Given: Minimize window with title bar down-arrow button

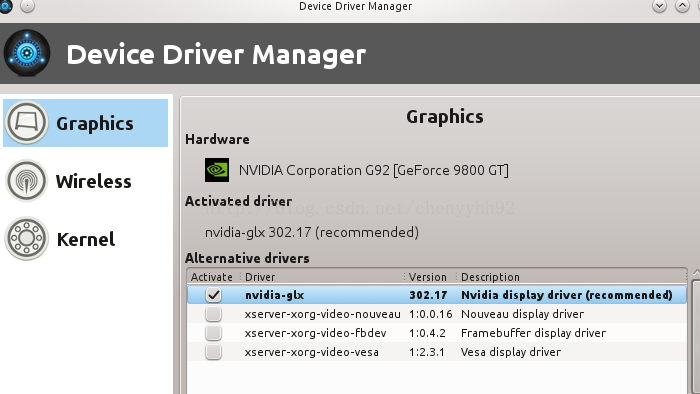Looking at the screenshot, I should click(659, 6).
